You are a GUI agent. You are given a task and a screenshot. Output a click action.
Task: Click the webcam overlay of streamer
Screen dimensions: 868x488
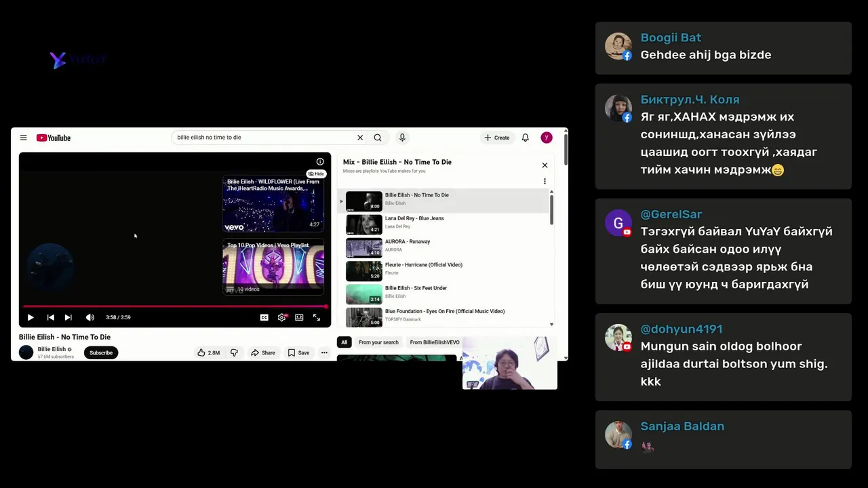(510, 363)
